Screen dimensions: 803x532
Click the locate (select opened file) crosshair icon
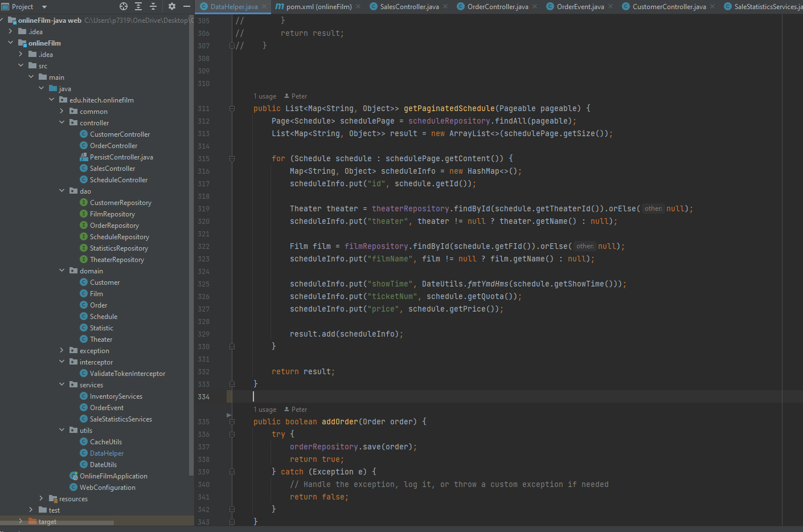[124, 6]
